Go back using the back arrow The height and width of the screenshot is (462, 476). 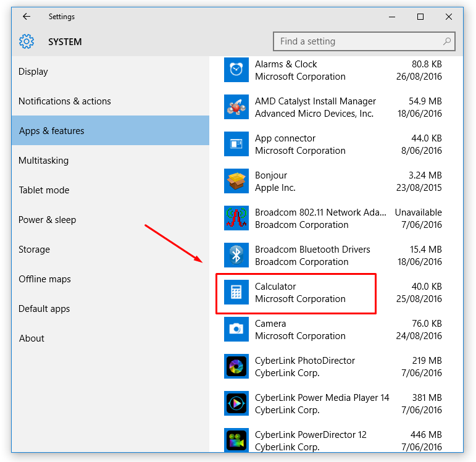(x=27, y=17)
